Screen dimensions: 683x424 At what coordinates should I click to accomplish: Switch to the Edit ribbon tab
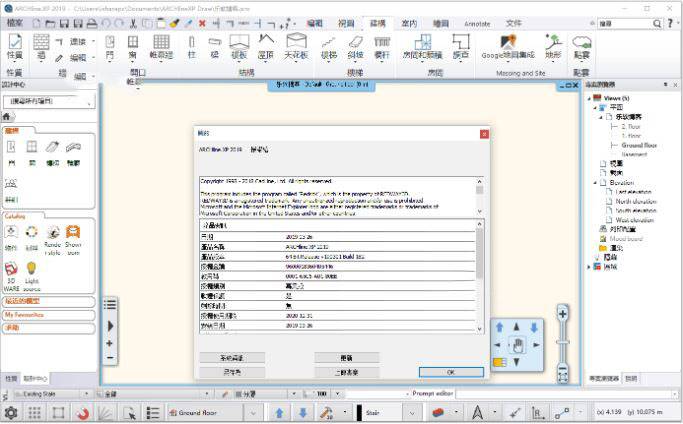pyautogui.click(x=314, y=24)
